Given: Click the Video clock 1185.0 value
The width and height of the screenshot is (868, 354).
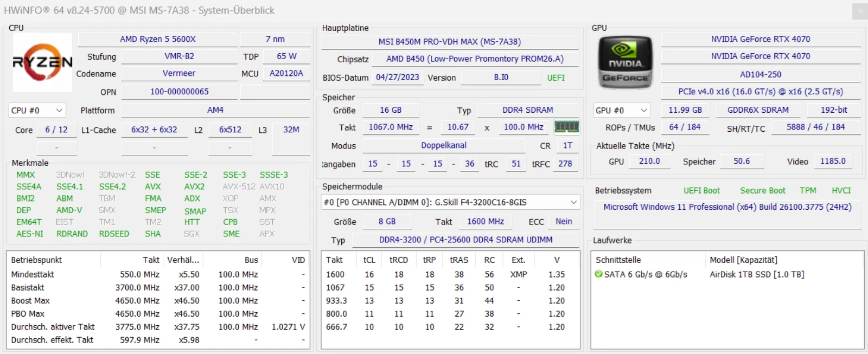Looking at the screenshot, I should (833, 162).
